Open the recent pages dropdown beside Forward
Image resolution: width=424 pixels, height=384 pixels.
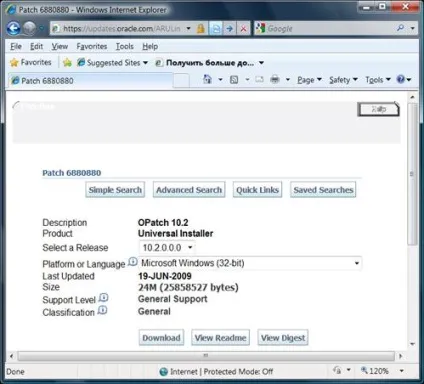[x=42, y=29]
